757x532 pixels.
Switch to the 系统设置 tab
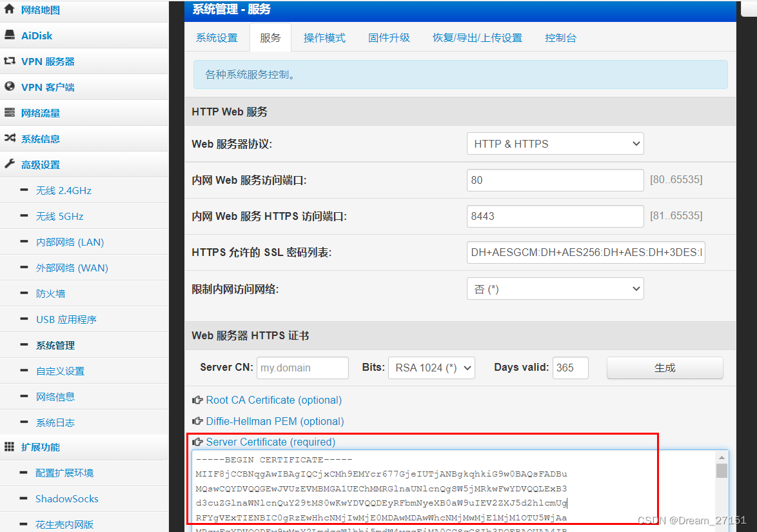pos(217,37)
